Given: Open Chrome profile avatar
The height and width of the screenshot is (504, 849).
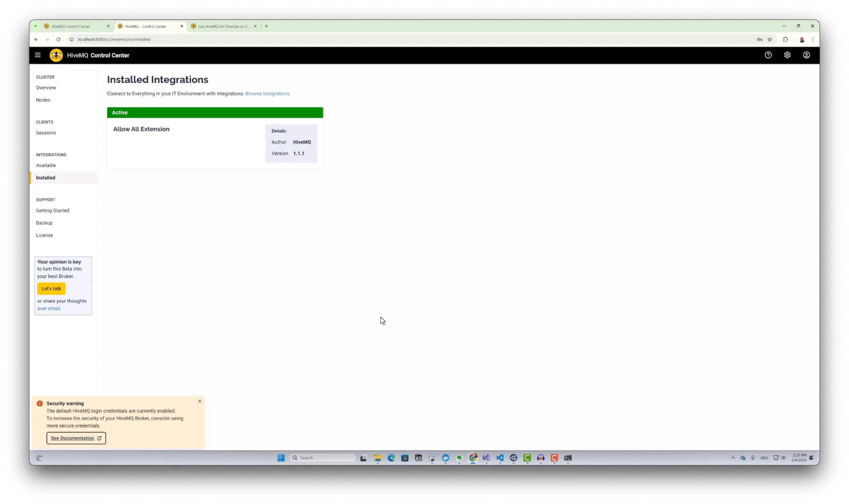Looking at the screenshot, I should (x=801, y=39).
